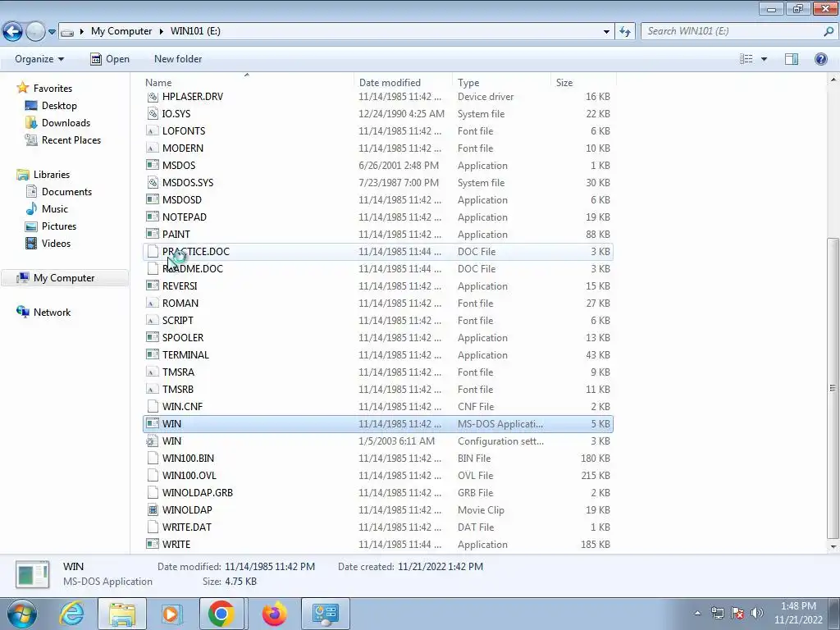Click the PAINT application icon
The width and height of the screenshot is (840, 630).
[x=153, y=235]
